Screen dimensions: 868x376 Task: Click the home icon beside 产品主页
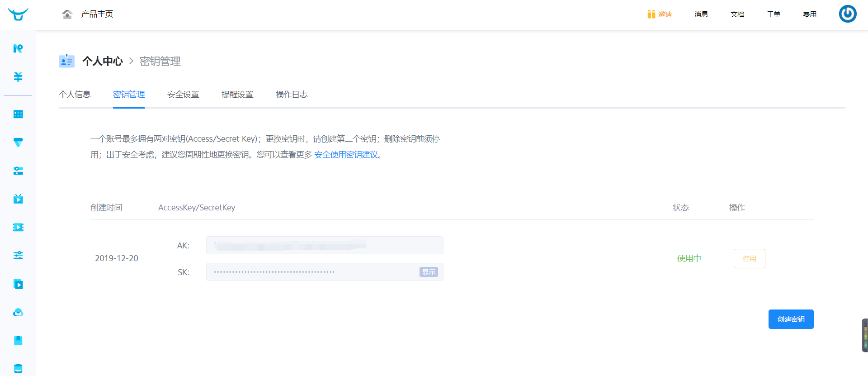[67, 14]
